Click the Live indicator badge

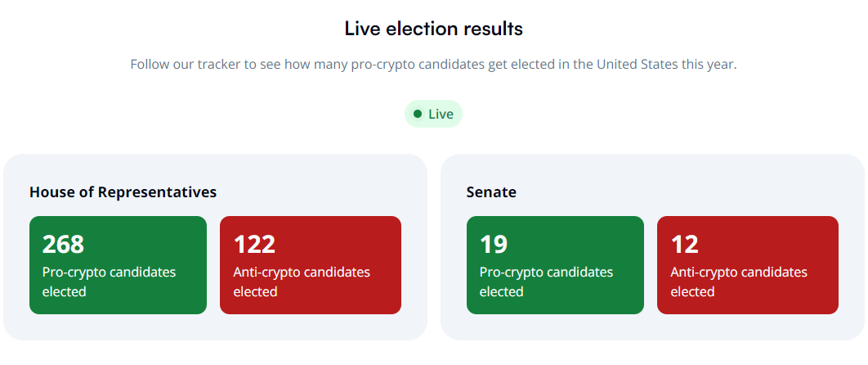pyautogui.click(x=433, y=114)
